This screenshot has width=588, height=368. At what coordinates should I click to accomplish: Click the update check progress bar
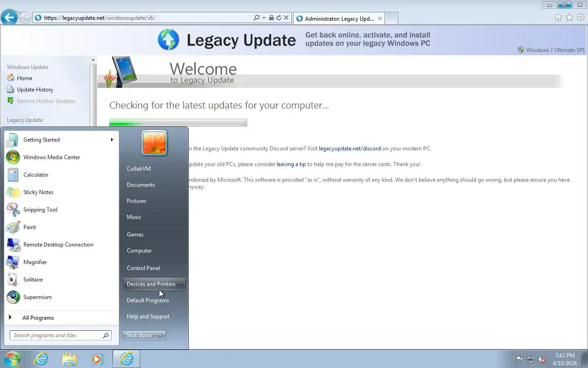(178, 122)
